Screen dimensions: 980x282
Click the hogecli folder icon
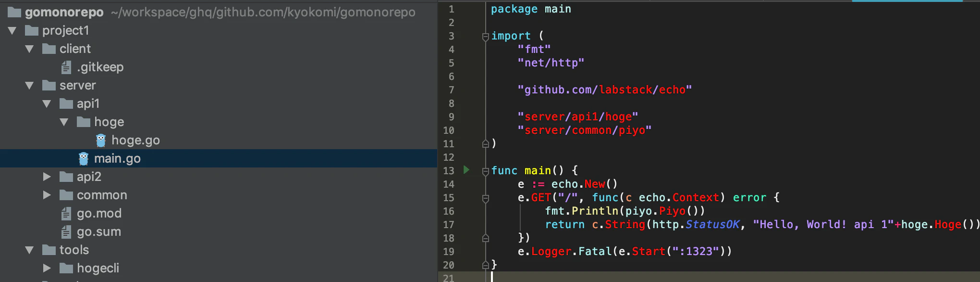(x=66, y=268)
